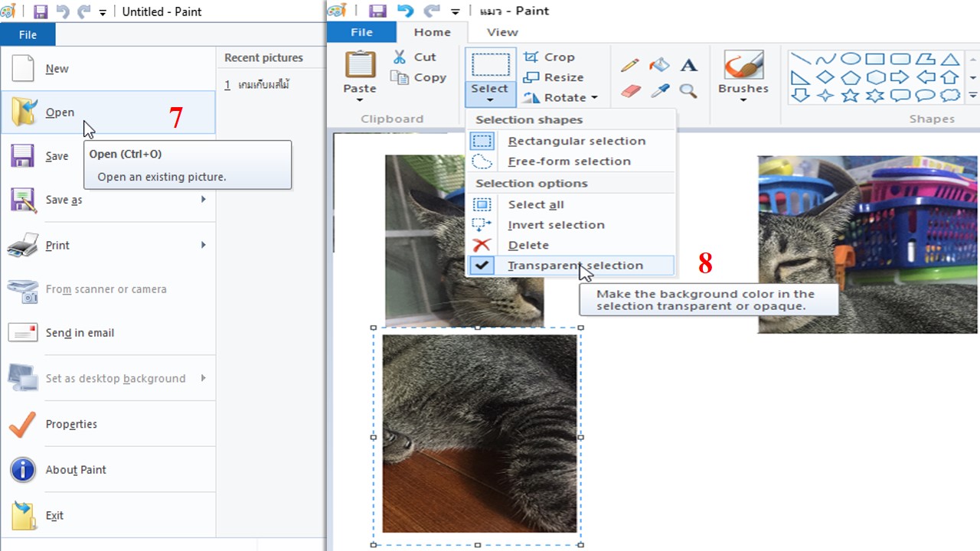Click the Brushes tool icon
Viewport: 980px width, 551px height.
[x=743, y=66]
